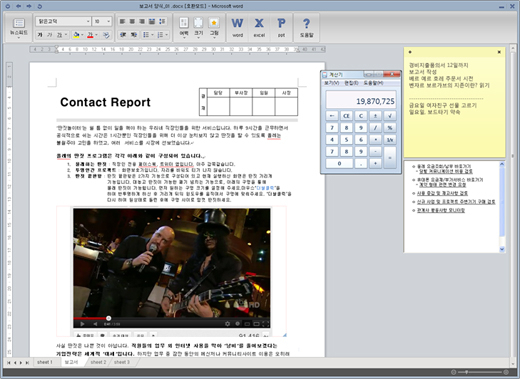Click the percent key on calculator
Screen dimensions: 520x379
pyautogui.click(x=390, y=128)
